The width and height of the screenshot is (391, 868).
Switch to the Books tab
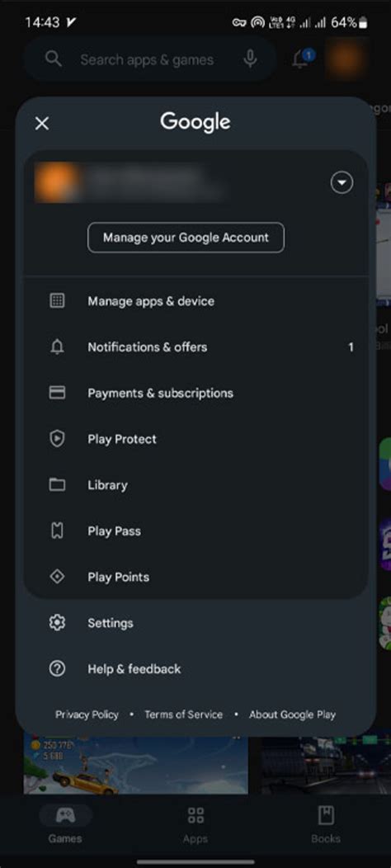click(326, 823)
